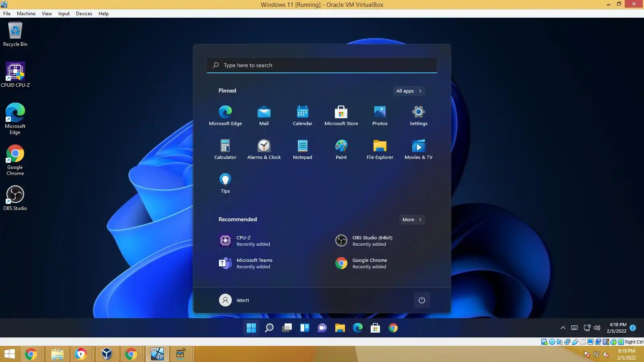The height and width of the screenshot is (362, 644).
Task: Focus the Type here to search box
Action: (322, 65)
